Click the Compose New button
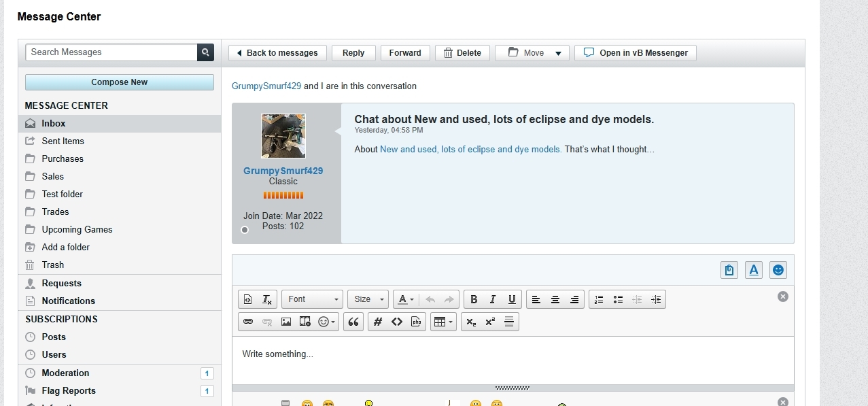 click(x=120, y=82)
